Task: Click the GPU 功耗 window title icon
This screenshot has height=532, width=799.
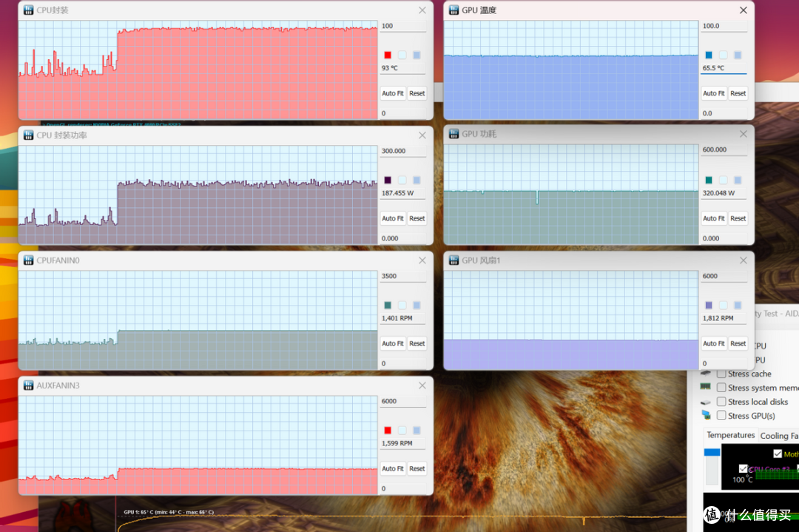Action: tap(454, 134)
